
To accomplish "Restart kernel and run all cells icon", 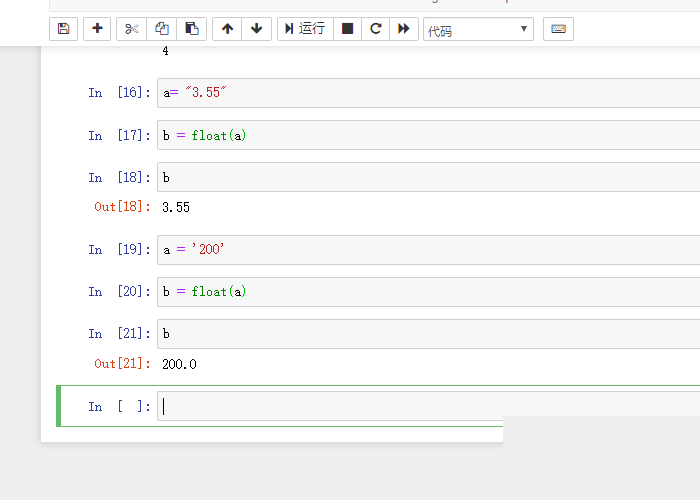I will pyautogui.click(x=404, y=29).
